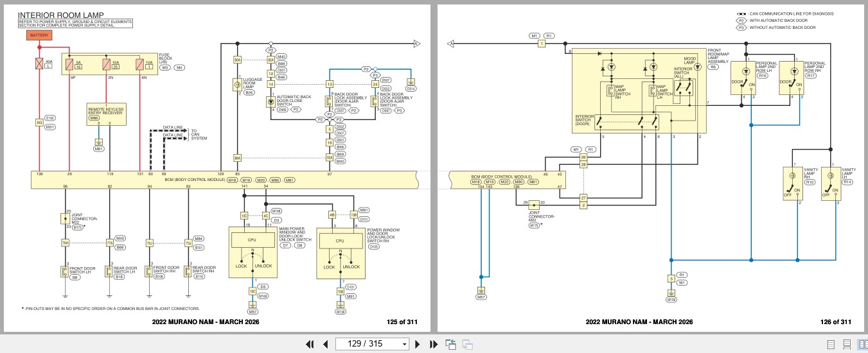Jump to the first page
The width and height of the screenshot is (868, 353).
point(310,344)
